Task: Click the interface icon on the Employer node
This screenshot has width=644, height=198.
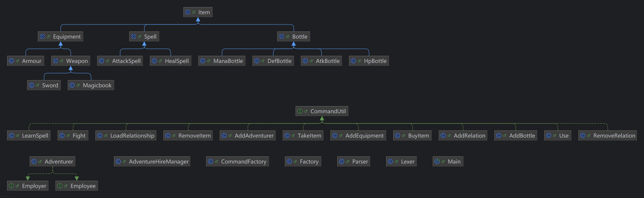Action: 12,186
